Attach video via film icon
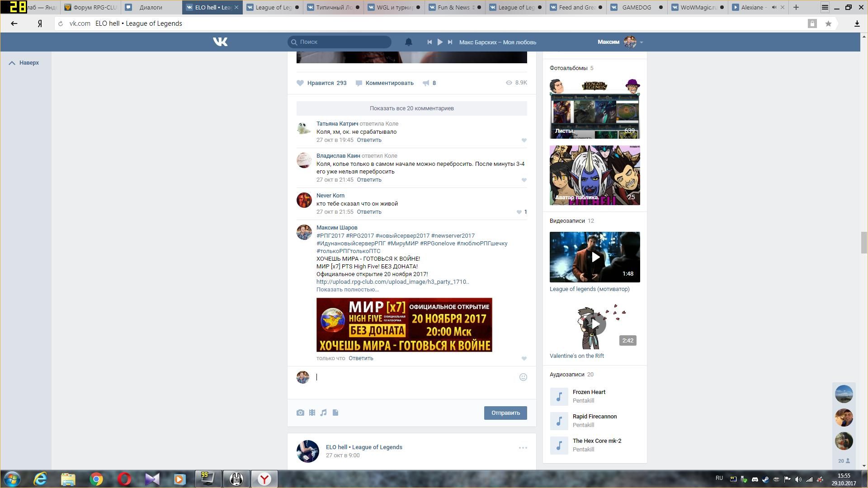The height and width of the screenshot is (488, 868). tap(312, 413)
